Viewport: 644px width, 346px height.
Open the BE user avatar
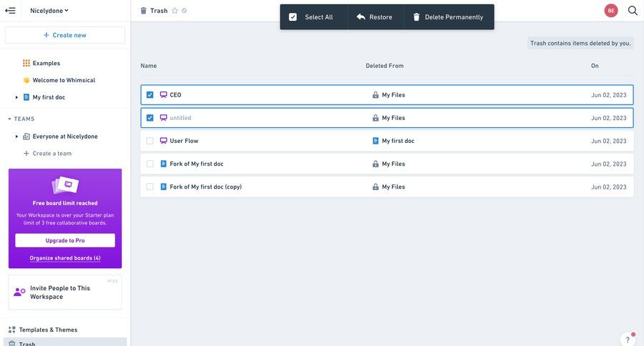point(611,11)
